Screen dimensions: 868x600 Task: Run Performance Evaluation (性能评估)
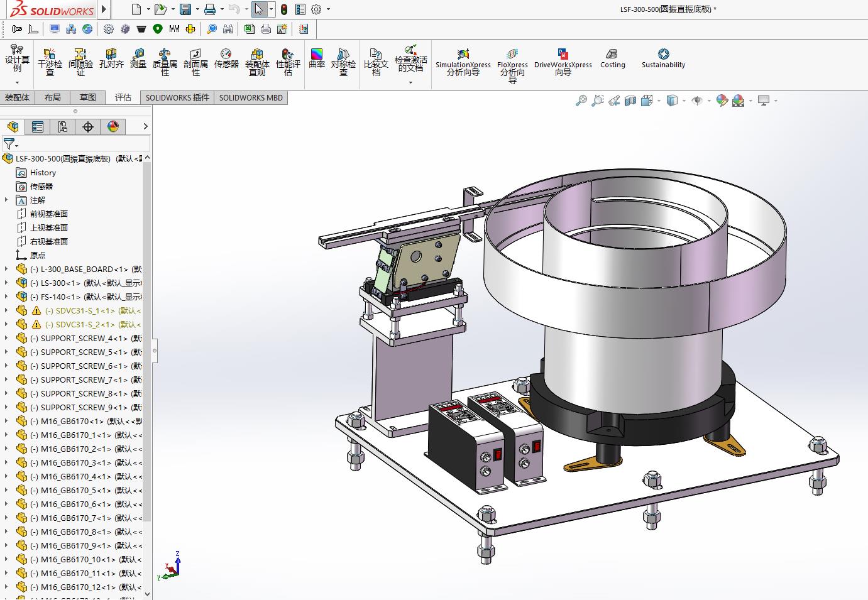tap(288, 62)
